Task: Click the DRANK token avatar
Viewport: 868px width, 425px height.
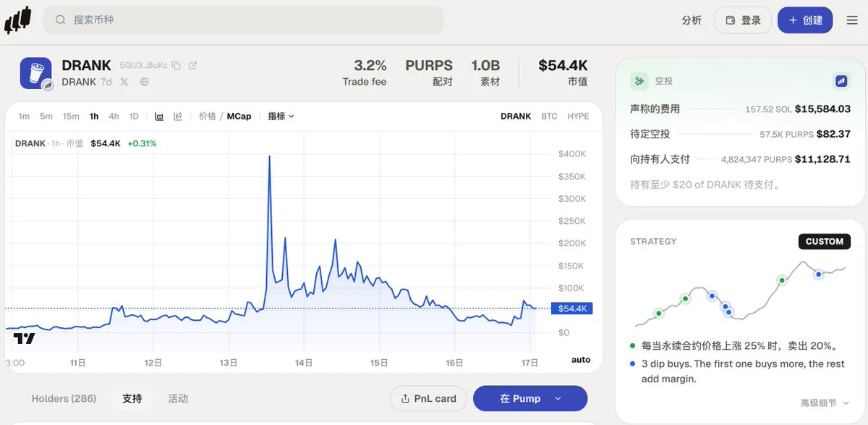Action: (x=35, y=73)
